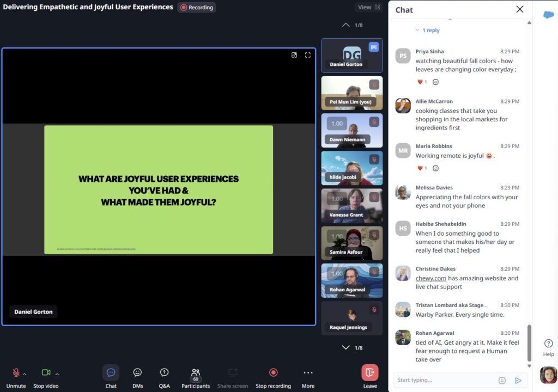This screenshot has height=392, width=558.
Task: Open the Help icon in sidebar
Action: [548, 344]
